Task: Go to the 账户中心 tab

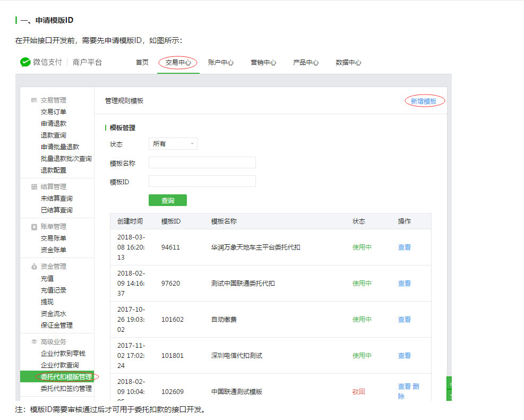Action: 220,63
